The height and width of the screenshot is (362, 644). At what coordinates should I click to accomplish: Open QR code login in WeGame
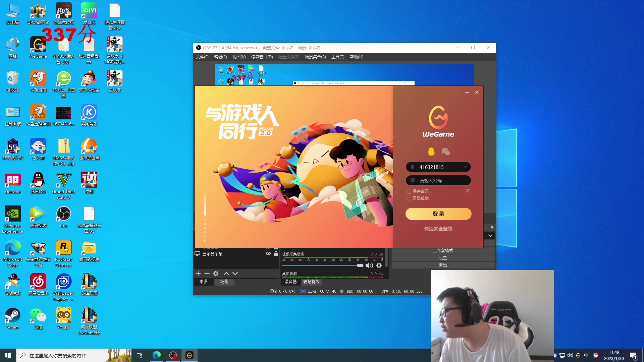point(468,191)
